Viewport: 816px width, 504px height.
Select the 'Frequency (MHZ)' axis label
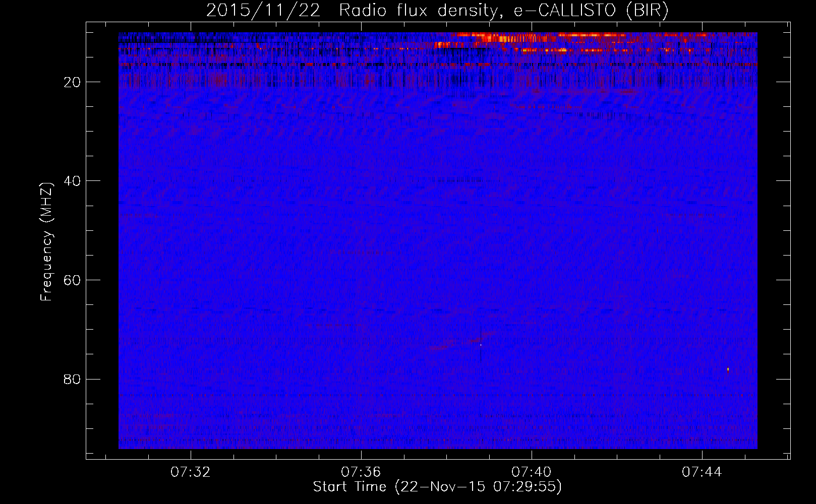46,241
